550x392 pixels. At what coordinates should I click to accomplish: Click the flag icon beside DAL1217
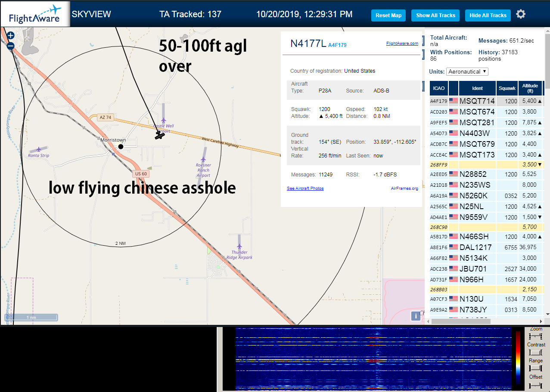(454, 247)
